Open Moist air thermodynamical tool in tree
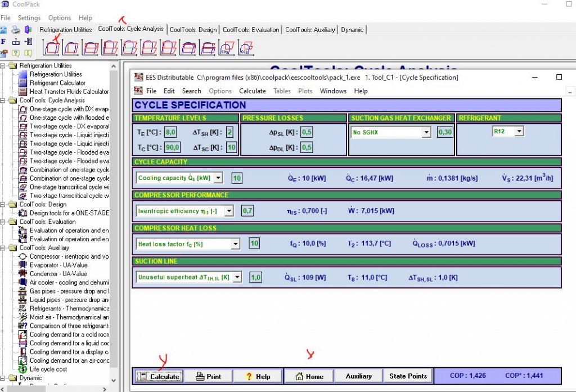Viewport: 576px width, 392px height. (67, 317)
